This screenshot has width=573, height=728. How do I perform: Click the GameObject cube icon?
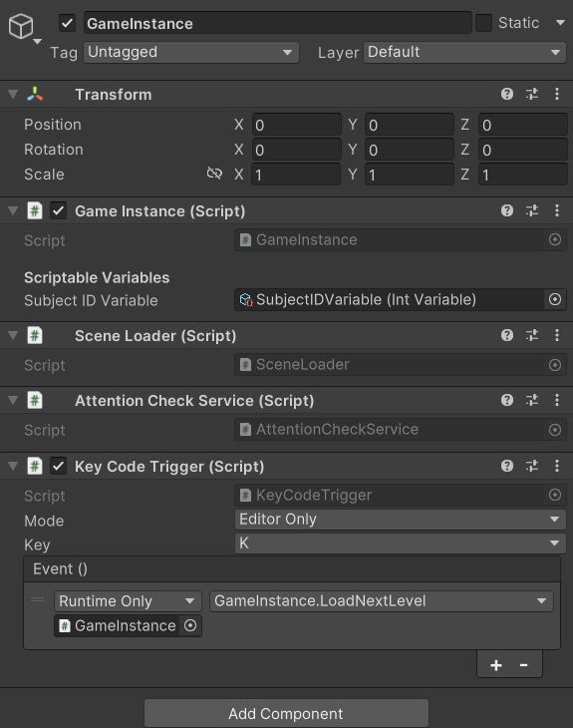(21, 26)
